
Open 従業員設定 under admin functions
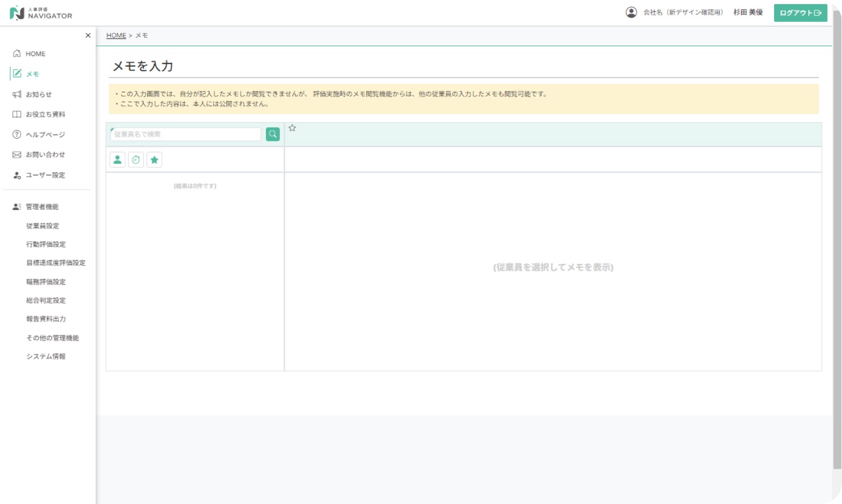tap(43, 226)
